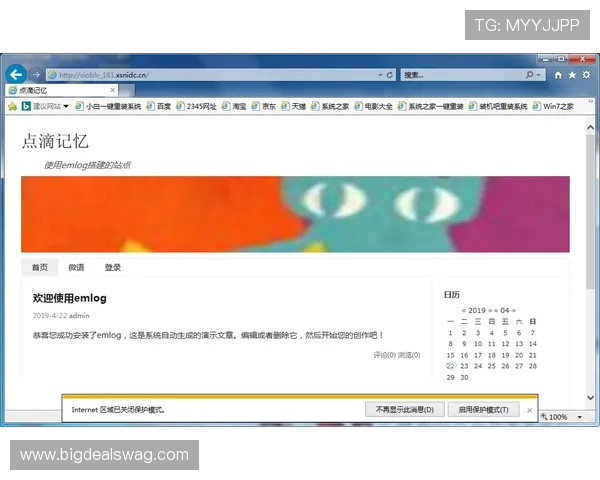The width and height of the screenshot is (600, 480).
Task: Open the Win7之家 favorite
Action: [553, 106]
